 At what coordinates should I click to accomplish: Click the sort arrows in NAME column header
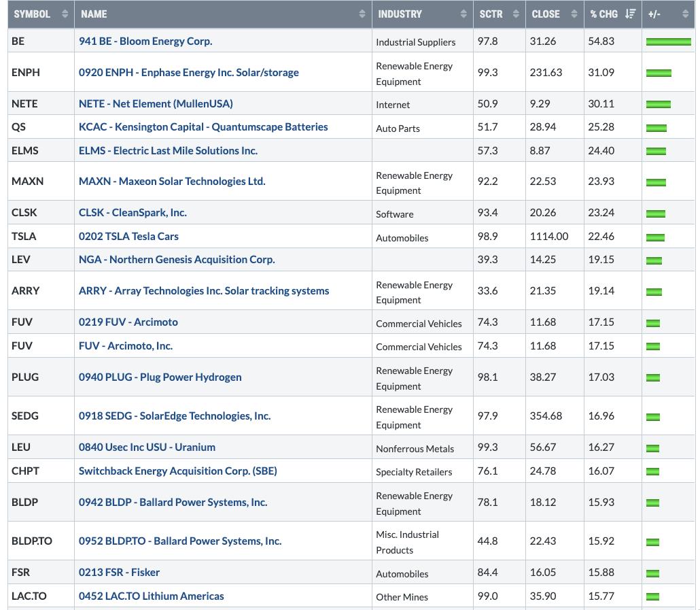[362, 14]
